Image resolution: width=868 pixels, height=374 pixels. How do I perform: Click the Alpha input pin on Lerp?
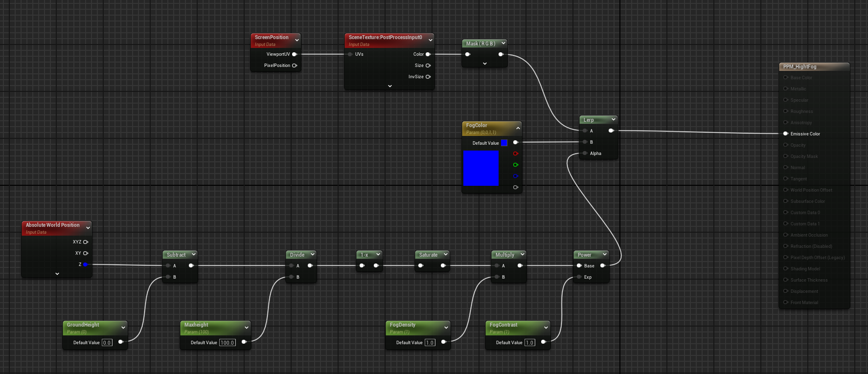pos(585,154)
